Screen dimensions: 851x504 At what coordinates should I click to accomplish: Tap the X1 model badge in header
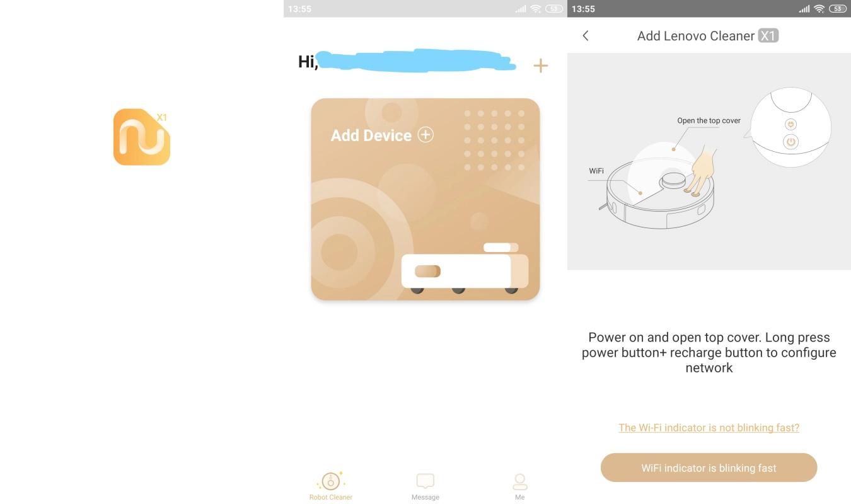pyautogui.click(x=768, y=36)
